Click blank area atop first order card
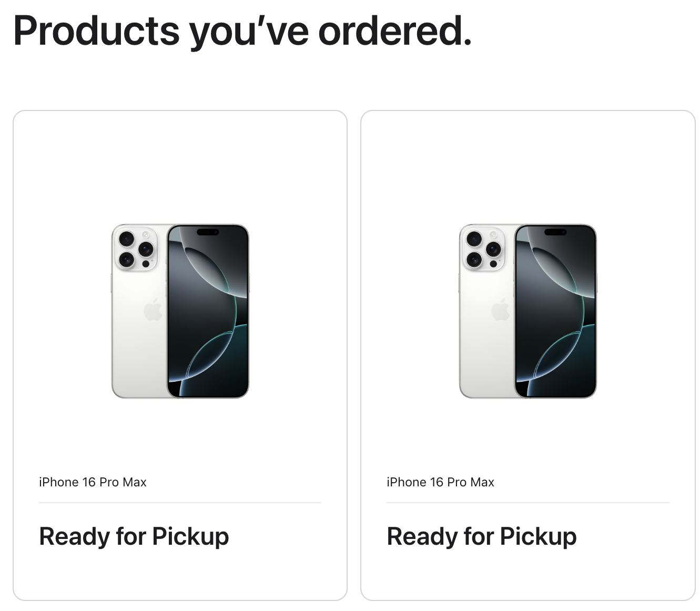The width and height of the screenshot is (700, 611). pyautogui.click(x=180, y=158)
